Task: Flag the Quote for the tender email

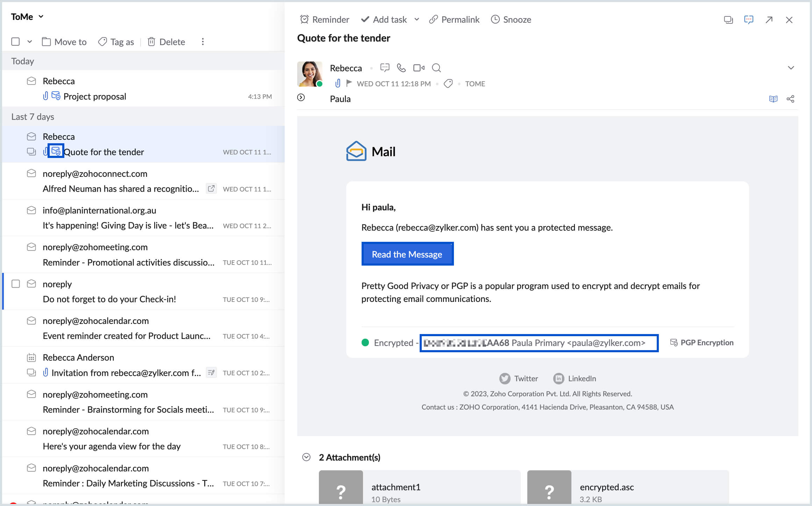Action: pos(349,83)
